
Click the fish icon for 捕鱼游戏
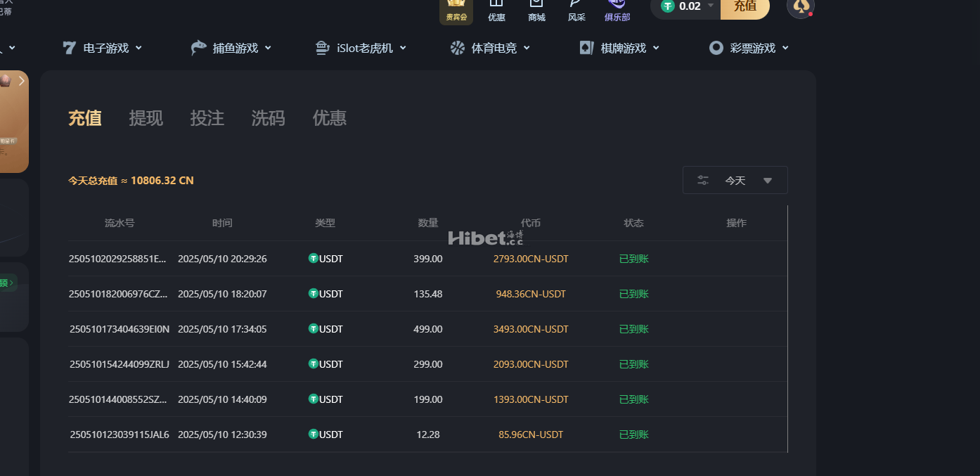click(199, 48)
